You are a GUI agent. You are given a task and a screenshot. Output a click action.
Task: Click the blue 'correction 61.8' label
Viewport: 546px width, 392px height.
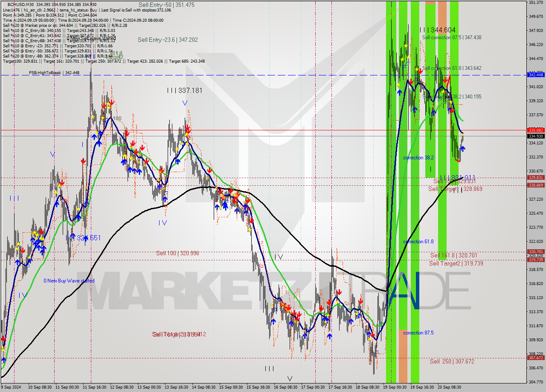[418, 242]
